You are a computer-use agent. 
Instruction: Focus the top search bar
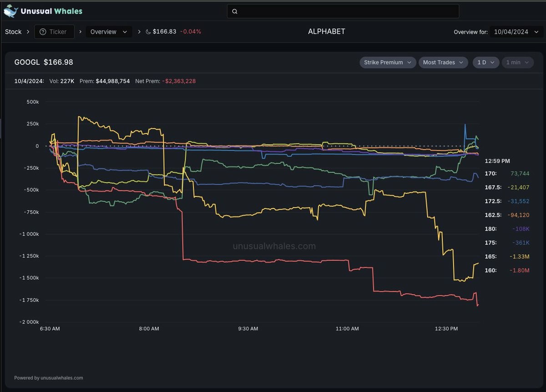pos(343,11)
